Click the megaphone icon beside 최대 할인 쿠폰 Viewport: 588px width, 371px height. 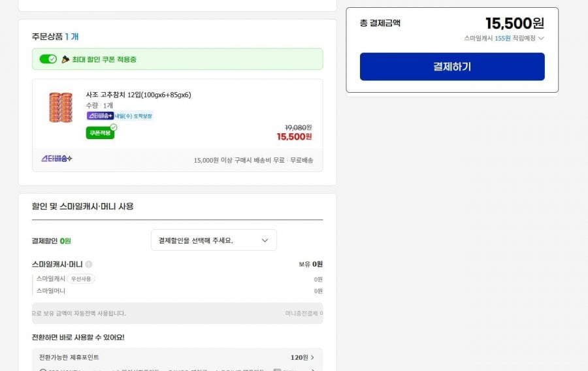point(65,59)
